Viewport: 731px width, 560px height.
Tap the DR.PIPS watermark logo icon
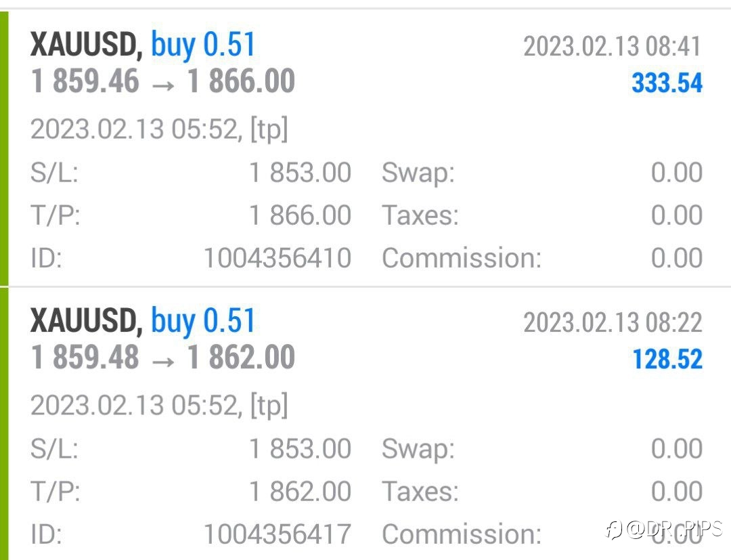tap(613, 530)
